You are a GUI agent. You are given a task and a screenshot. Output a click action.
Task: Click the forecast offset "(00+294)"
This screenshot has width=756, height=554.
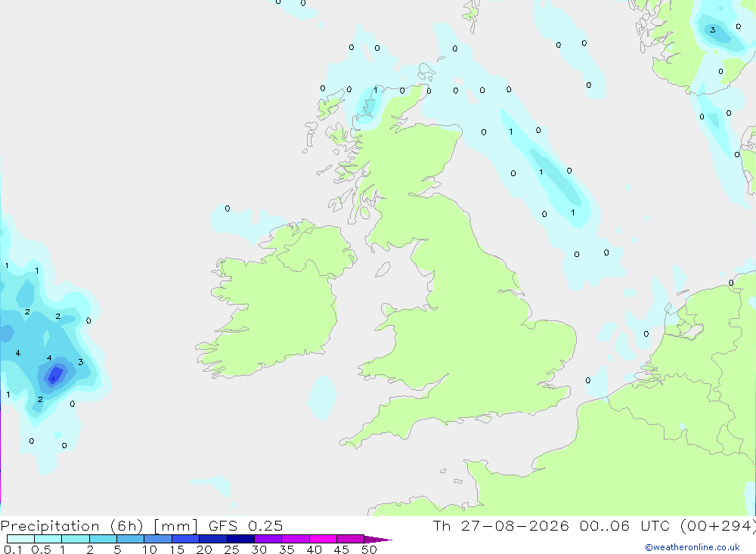coord(718,525)
